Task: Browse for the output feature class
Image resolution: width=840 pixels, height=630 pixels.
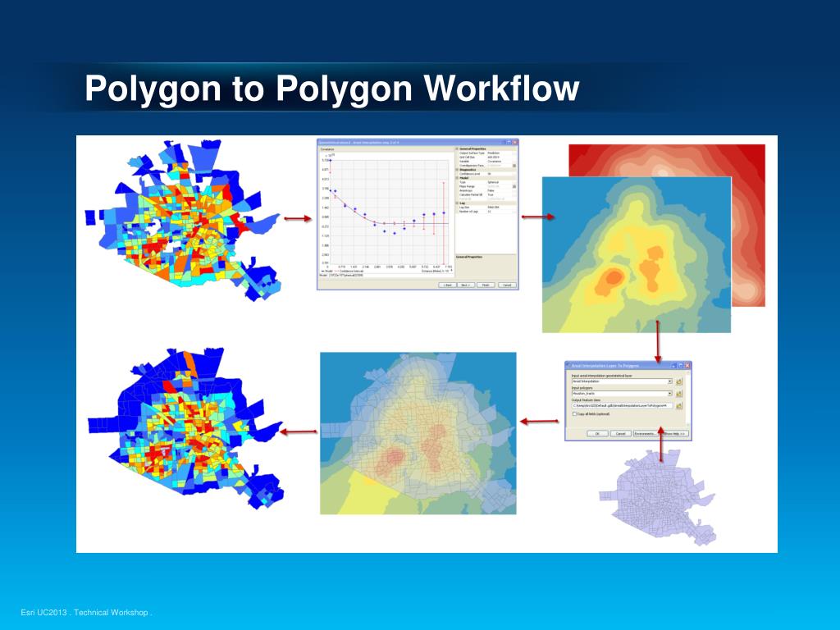Action: pyautogui.click(x=678, y=405)
